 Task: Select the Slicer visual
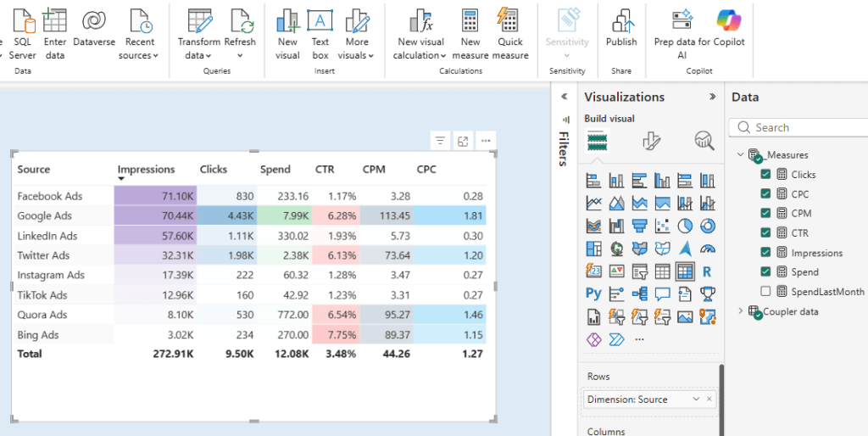pos(640,271)
